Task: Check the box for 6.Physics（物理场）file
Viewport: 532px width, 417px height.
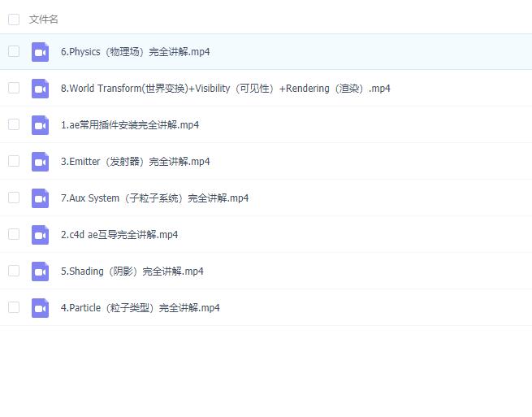Action: [x=14, y=51]
